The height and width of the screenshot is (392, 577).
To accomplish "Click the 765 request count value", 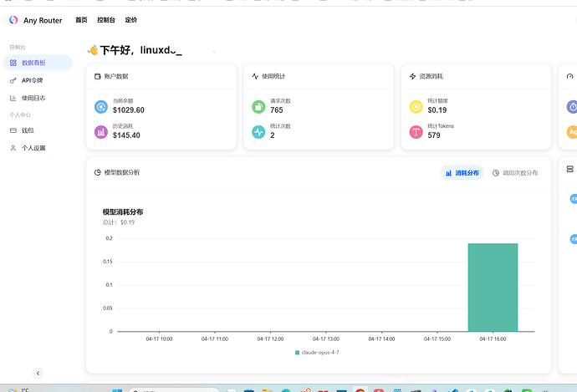I will (276, 110).
